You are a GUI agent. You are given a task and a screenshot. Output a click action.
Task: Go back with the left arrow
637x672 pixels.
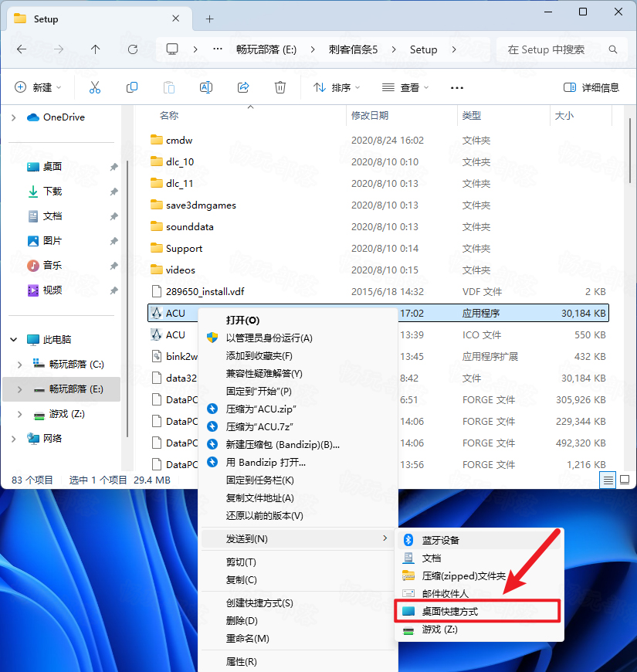[22, 49]
